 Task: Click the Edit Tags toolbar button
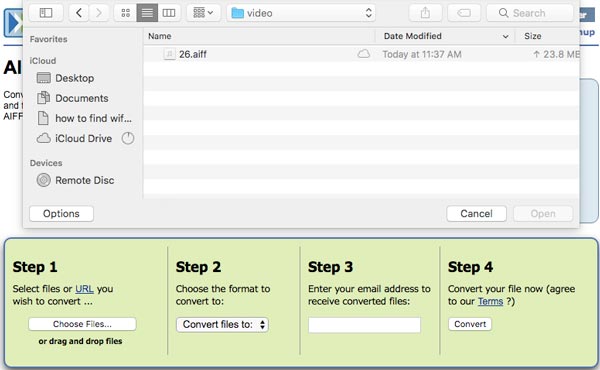tap(464, 13)
